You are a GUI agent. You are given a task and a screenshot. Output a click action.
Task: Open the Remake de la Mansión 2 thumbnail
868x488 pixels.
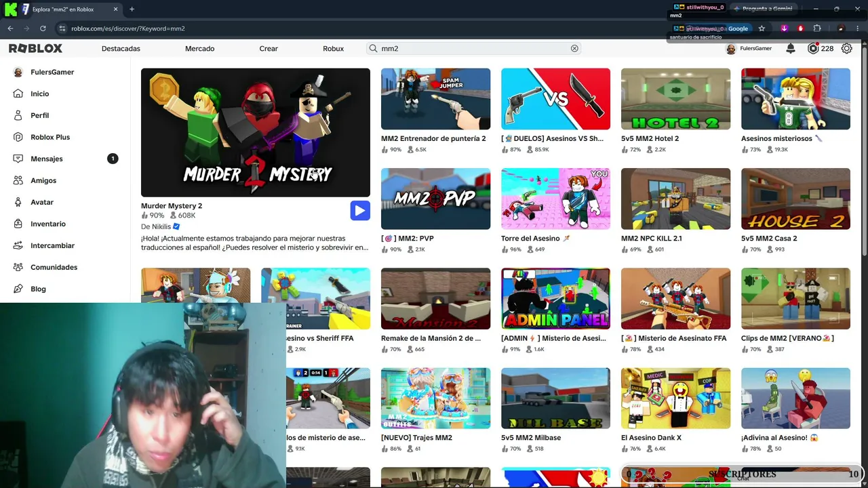click(x=435, y=299)
